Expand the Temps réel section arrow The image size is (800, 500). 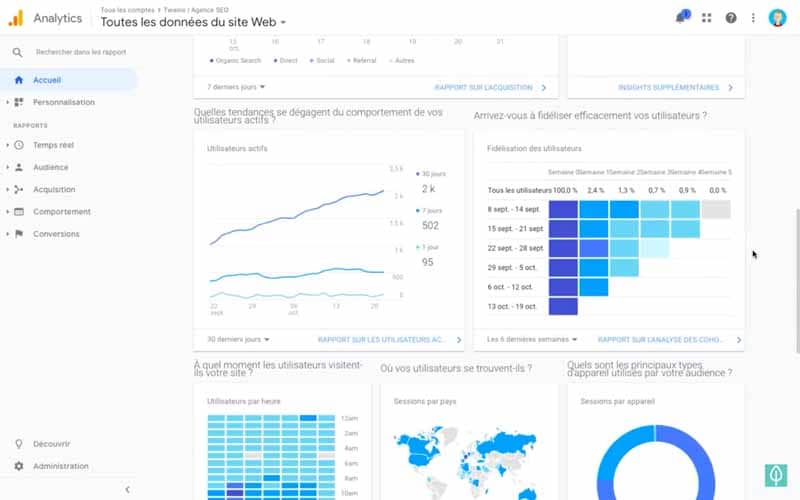click(x=7, y=145)
